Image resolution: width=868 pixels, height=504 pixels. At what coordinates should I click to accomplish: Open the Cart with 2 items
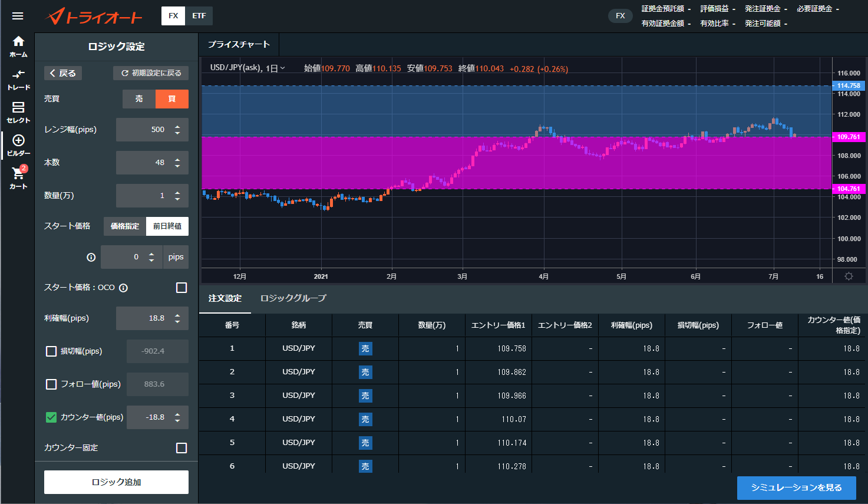[x=18, y=178]
